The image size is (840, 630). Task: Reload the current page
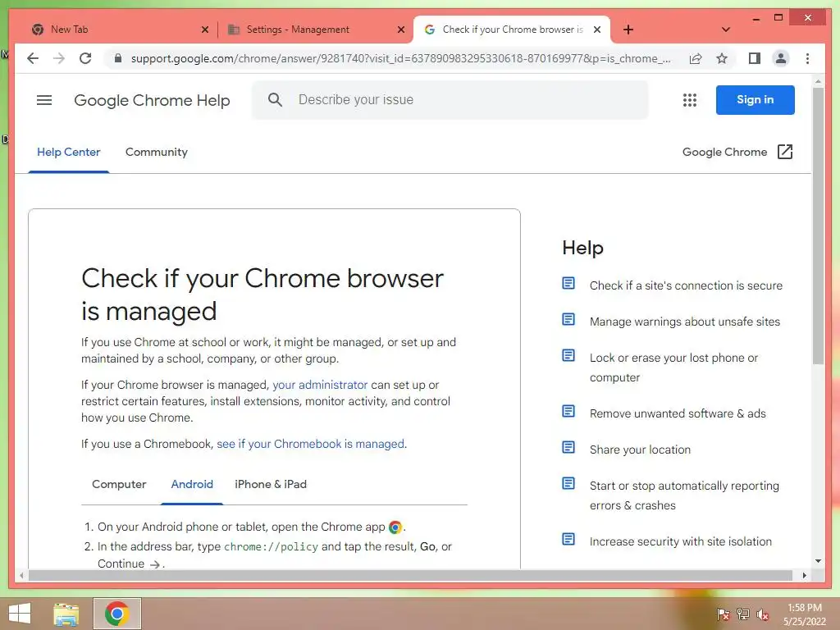click(x=85, y=58)
